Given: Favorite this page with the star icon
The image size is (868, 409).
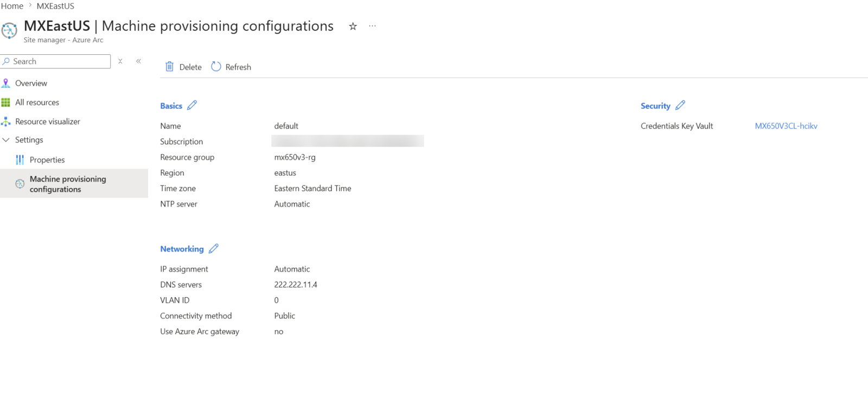Looking at the screenshot, I should tap(353, 26).
